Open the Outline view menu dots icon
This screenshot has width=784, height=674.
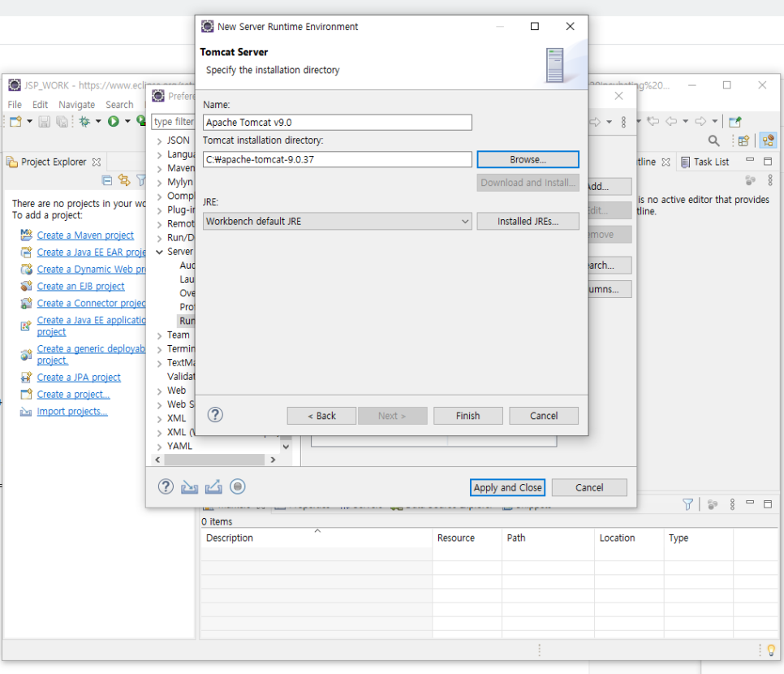point(770,180)
